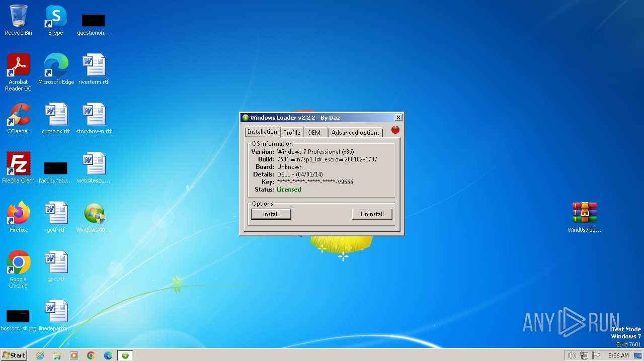Viewport: 644px width, 362px height.
Task: Open the media player taskbar icon
Action: pyautogui.click(x=74, y=355)
